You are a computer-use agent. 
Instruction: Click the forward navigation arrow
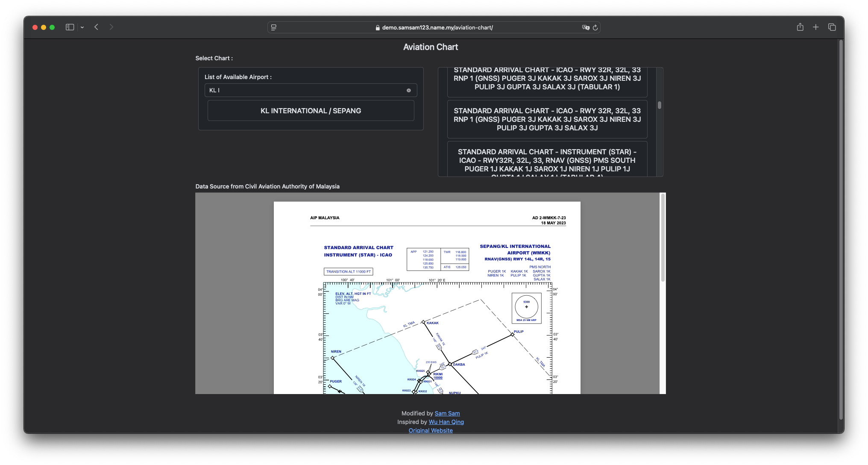tap(111, 27)
